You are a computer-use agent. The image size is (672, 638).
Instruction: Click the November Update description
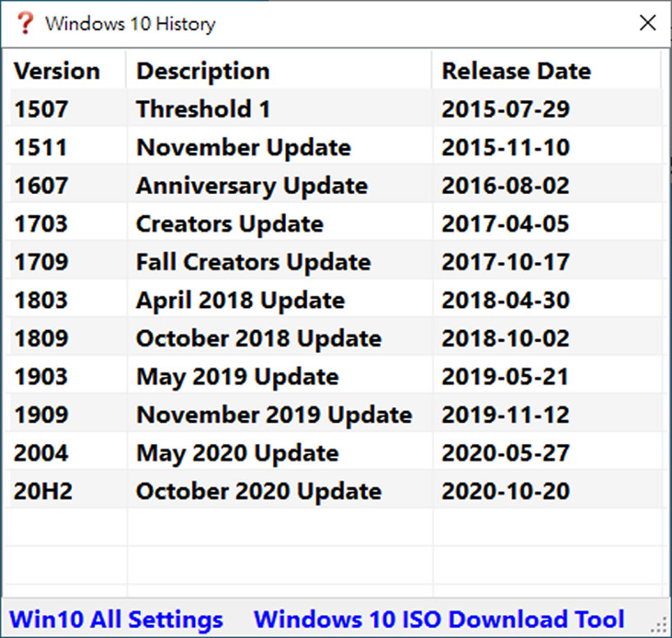pyautogui.click(x=243, y=147)
